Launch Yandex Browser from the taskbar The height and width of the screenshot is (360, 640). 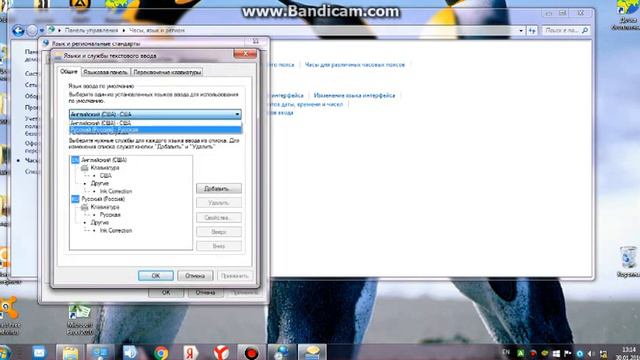click(x=221, y=353)
